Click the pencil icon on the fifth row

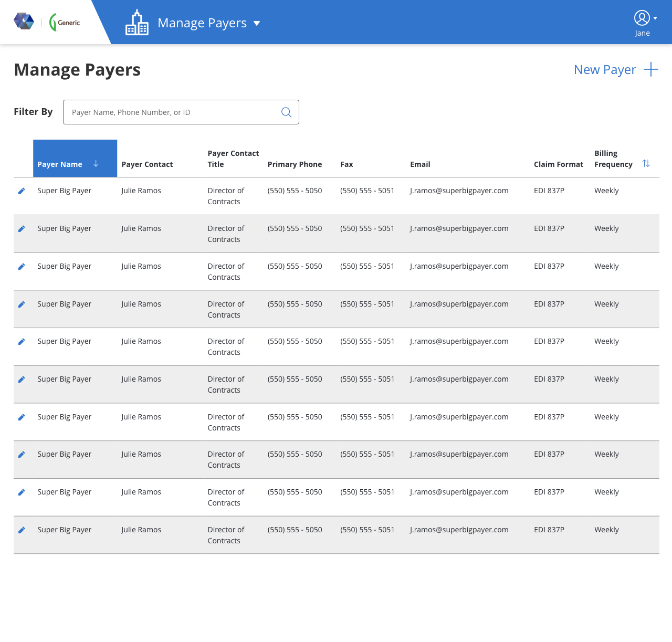coord(22,341)
